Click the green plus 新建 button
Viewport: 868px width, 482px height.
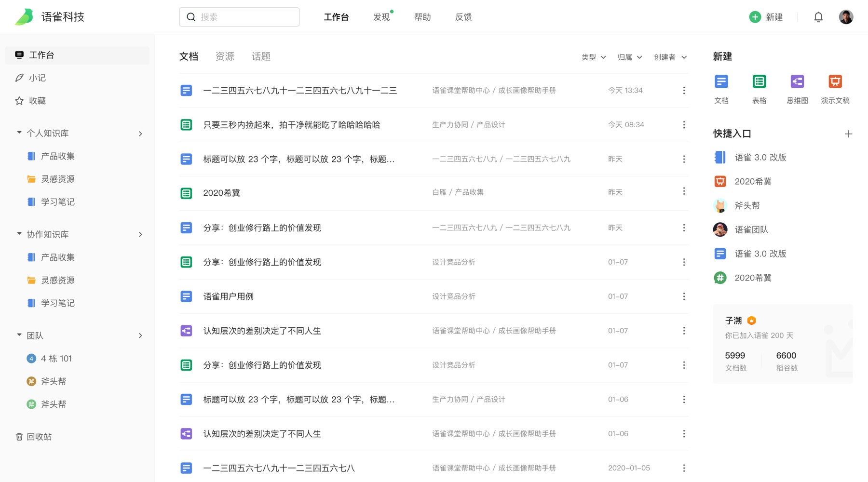tap(766, 17)
